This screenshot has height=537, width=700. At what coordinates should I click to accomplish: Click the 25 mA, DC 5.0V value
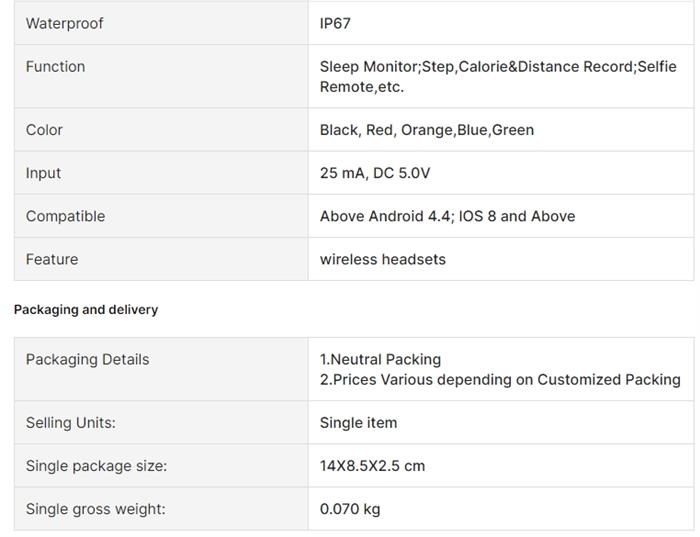pos(375,173)
